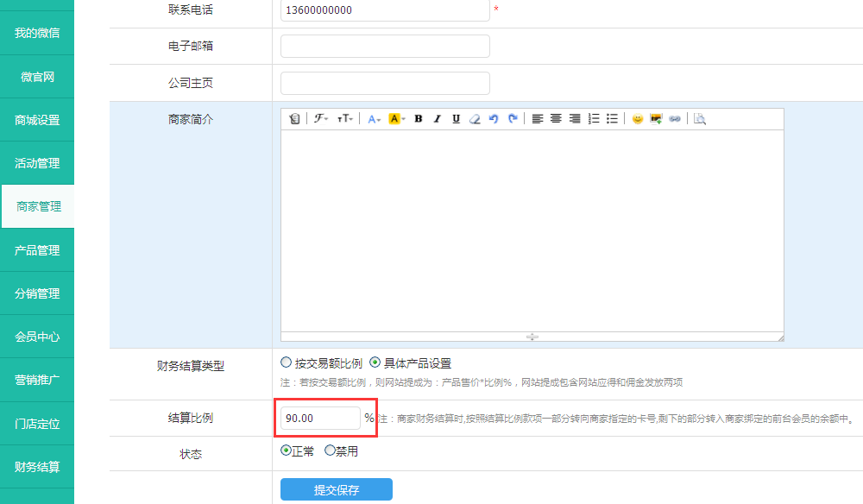Open the text color picker dropdown
This screenshot has height=504, width=863.
[x=375, y=119]
